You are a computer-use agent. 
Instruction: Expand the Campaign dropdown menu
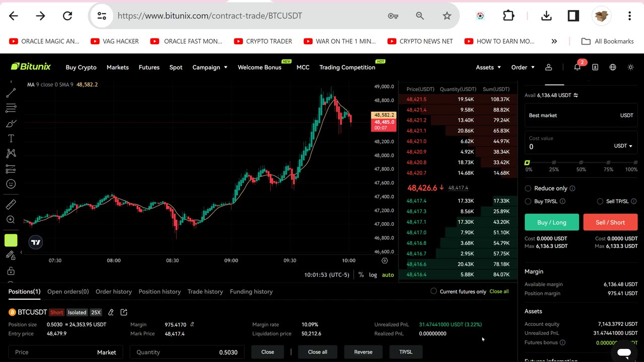[210, 67]
